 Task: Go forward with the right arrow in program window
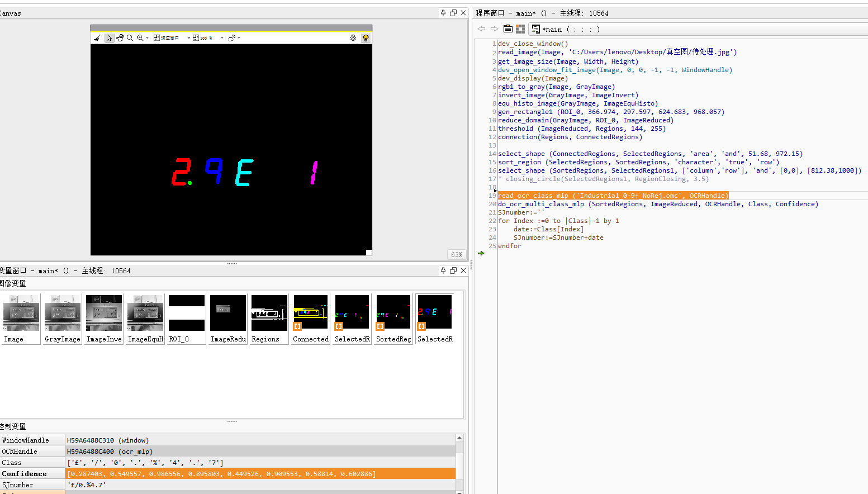click(494, 29)
